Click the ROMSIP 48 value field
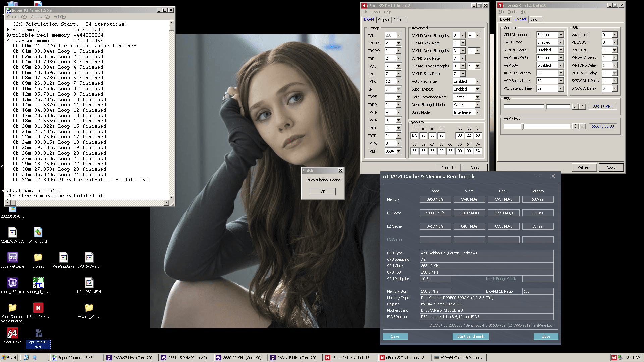 point(414,136)
